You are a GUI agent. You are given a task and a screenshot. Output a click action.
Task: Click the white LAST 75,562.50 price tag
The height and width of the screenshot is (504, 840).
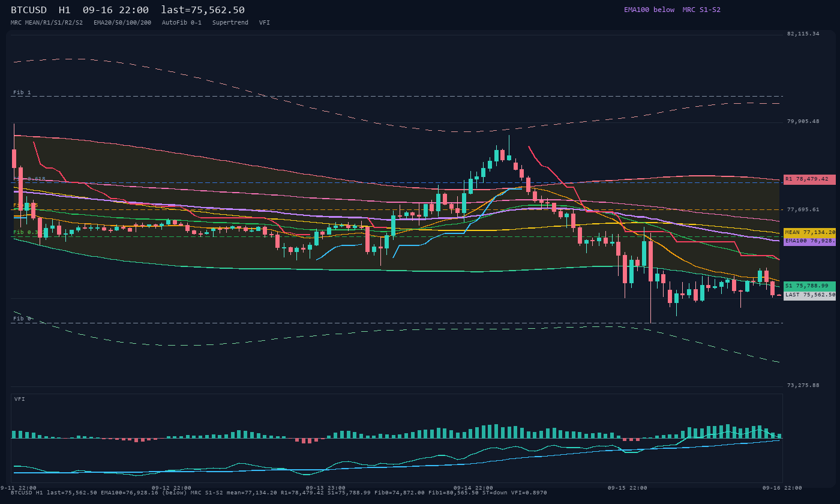point(809,295)
